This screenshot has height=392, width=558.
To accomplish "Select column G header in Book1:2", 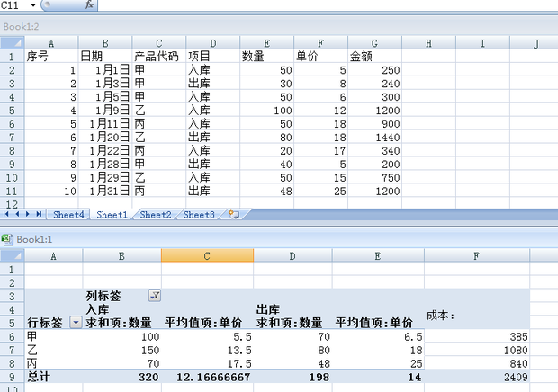I will pyautogui.click(x=374, y=43).
